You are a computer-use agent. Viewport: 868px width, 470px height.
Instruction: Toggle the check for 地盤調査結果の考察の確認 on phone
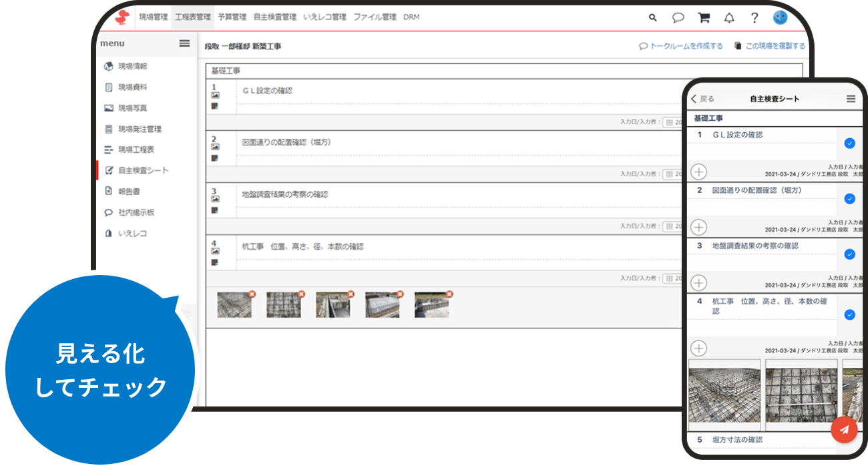pos(849,254)
